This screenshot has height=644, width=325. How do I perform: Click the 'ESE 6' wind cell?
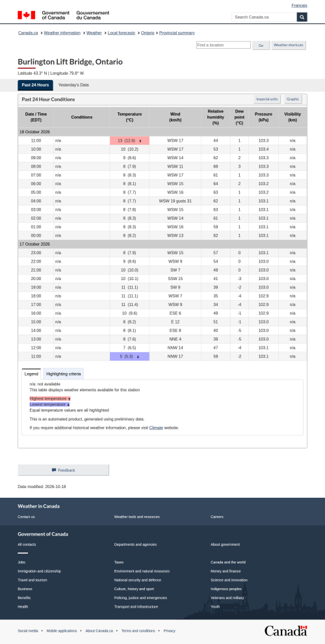click(x=175, y=313)
